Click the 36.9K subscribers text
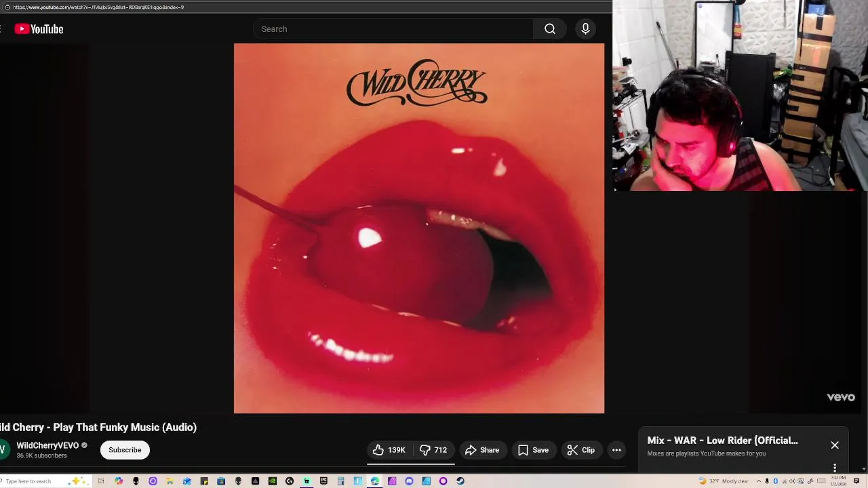Screen dimensions: 868x488 (x=41, y=456)
